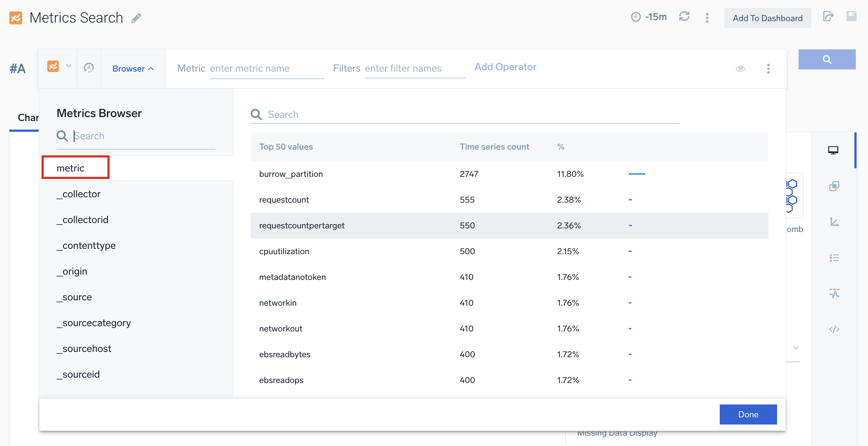Screen dimensions: 868x446
Task: Click the Metric name input field
Action: click(266, 68)
